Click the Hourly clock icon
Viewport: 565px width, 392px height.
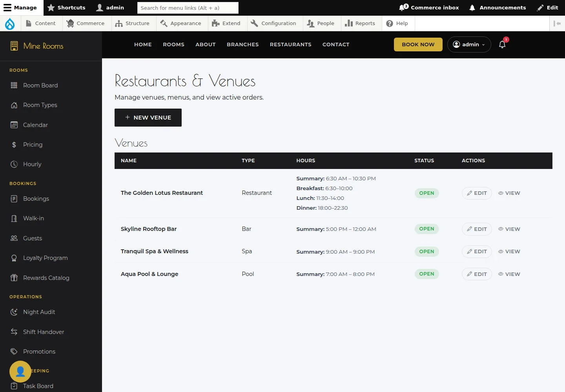pos(14,164)
